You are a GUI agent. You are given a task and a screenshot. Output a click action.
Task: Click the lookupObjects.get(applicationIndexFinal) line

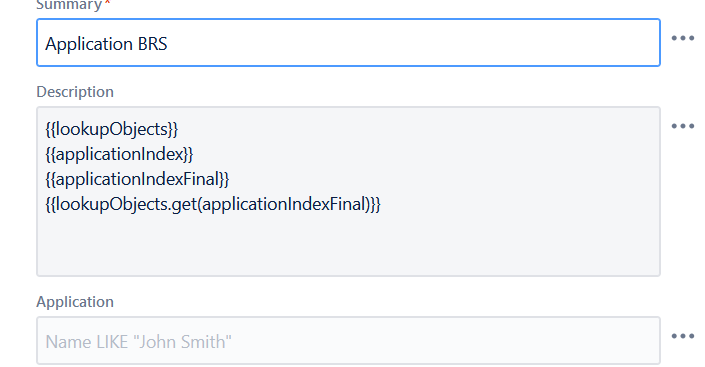coord(213,204)
